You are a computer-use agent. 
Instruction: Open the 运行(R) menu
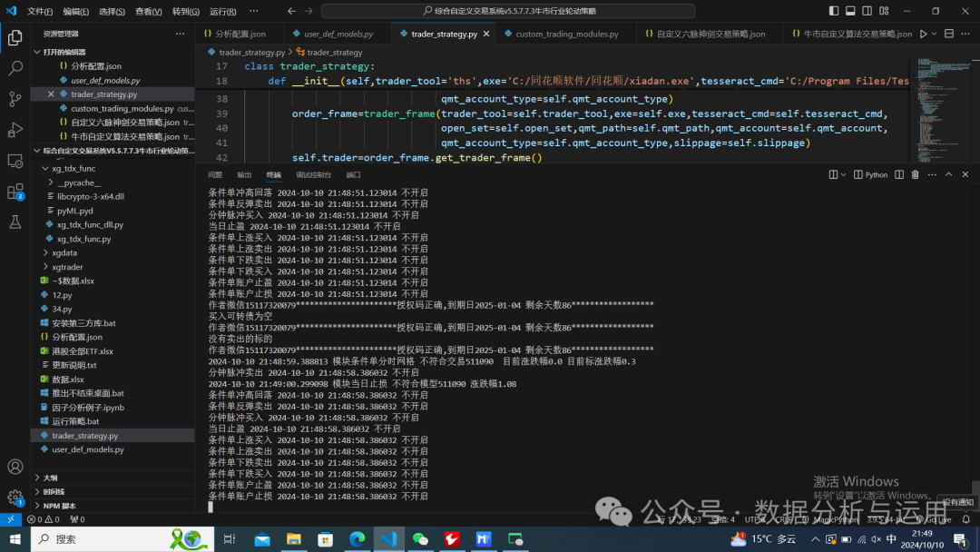222,11
